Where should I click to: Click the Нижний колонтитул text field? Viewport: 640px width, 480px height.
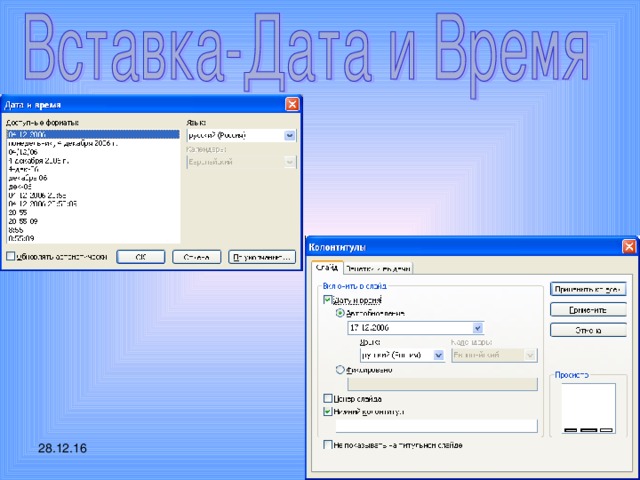(x=436, y=426)
